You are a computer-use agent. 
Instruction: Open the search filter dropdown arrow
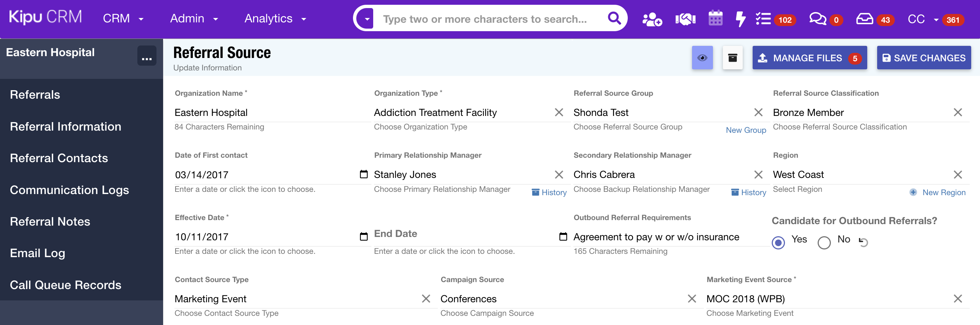pos(367,19)
